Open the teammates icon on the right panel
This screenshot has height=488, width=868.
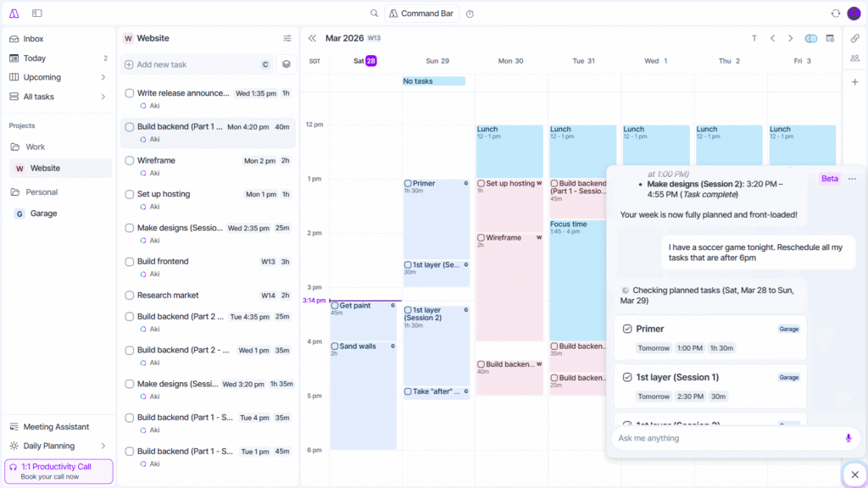[x=856, y=58]
